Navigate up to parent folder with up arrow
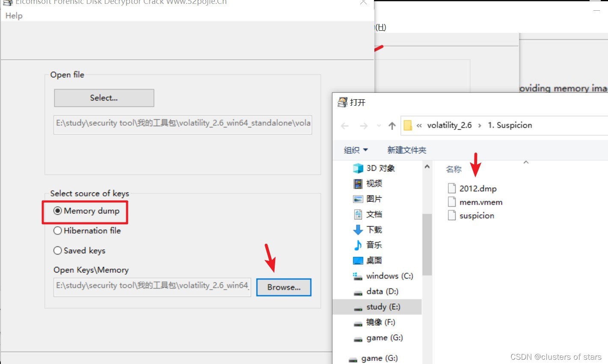608x364 pixels. [x=391, y=125]
